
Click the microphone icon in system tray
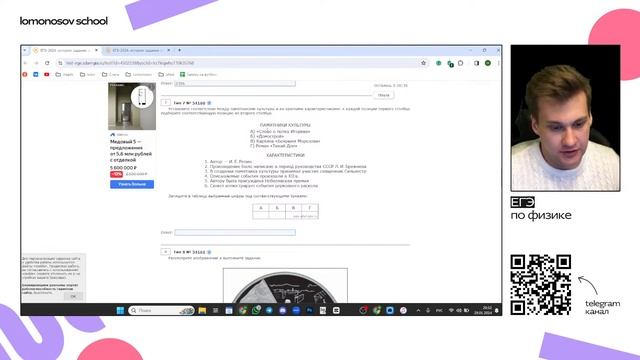pyautogui.click(x=428, y=311)
